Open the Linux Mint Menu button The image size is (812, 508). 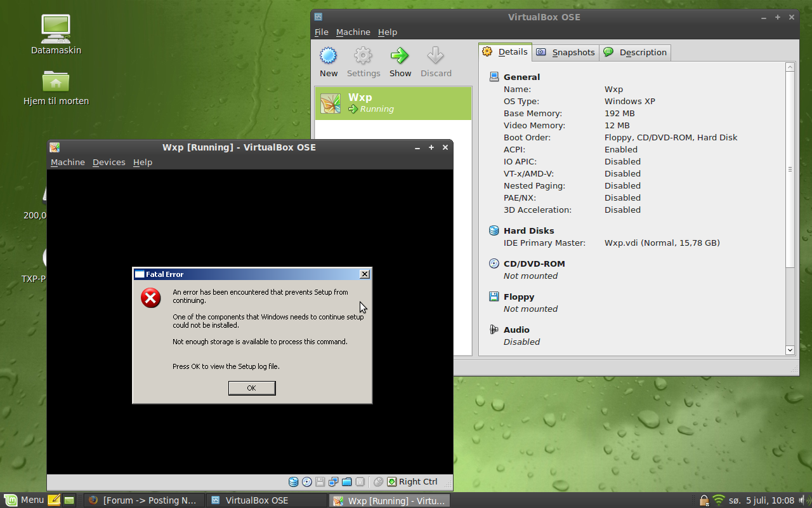point(25,500)
